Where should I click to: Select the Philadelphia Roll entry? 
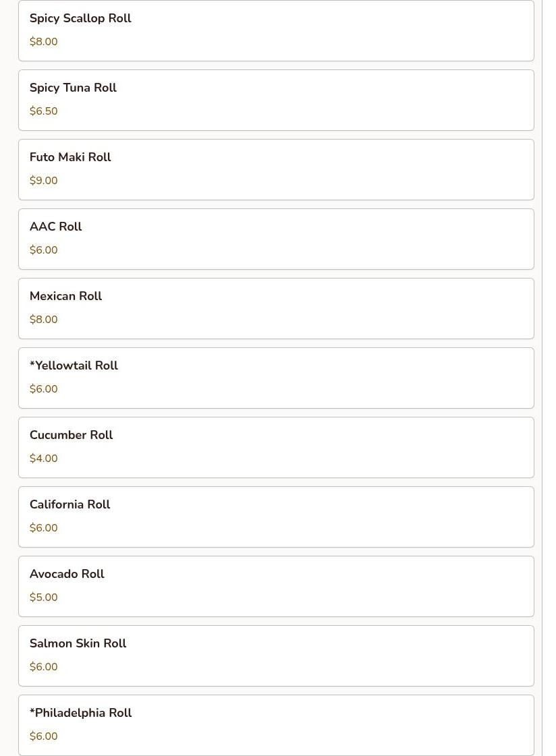pos(276,725)
